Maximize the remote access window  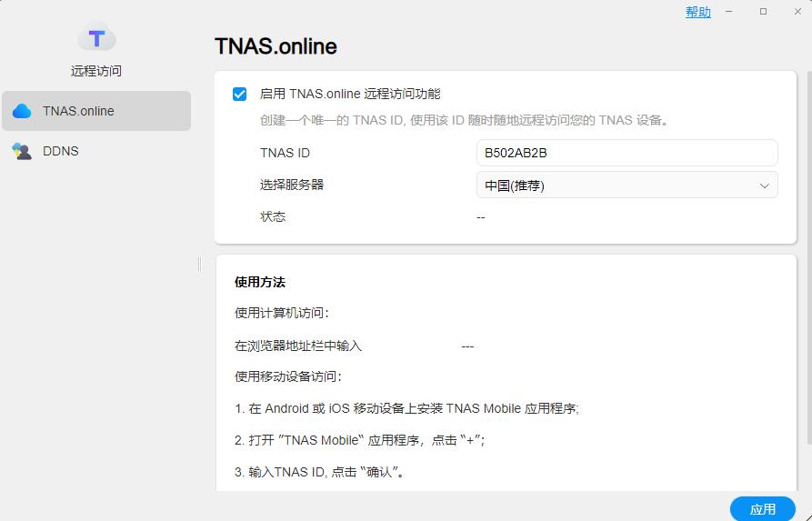pos(763,12)
